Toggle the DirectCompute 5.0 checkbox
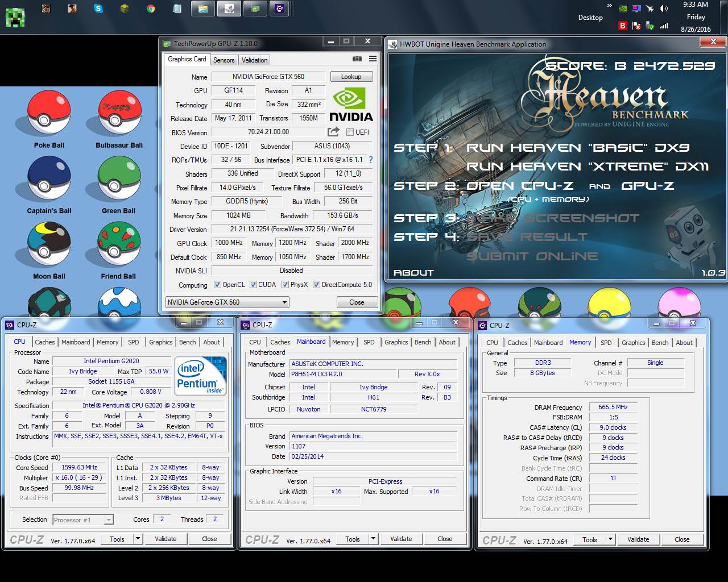This screenshot has width=728, height=582. (x=316, y=285)
